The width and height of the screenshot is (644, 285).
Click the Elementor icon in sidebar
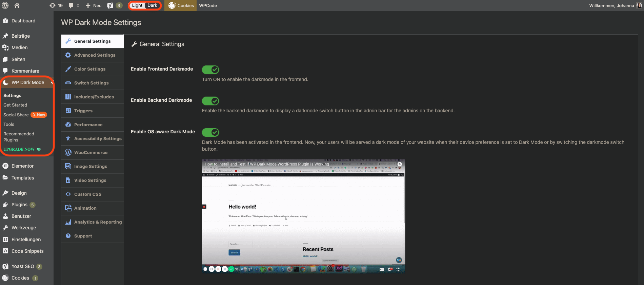click(x=5, y=166)
